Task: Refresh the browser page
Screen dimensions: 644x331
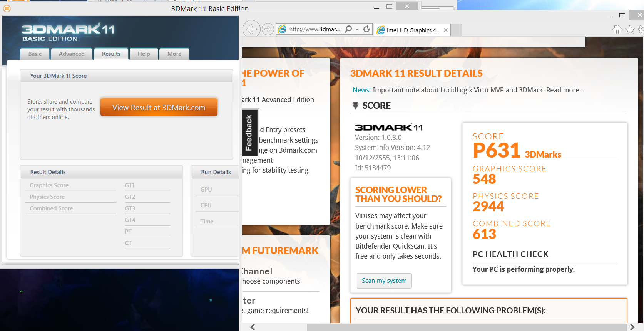Action: [366, 29]
